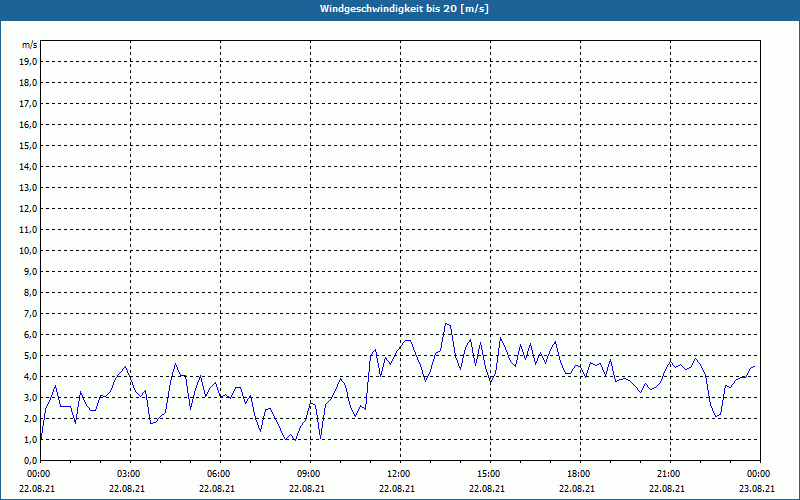The width and height of the screenshot is (800, 500).
Task: Select the '22.08.21' date under 09:00
Action: click(x=307, y=489)
